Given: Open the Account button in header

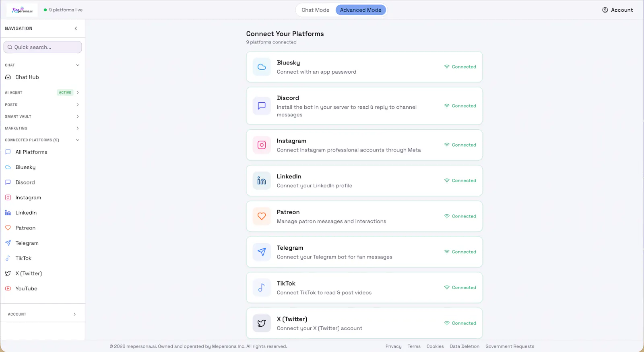Looking at the screenshot, I should tap(617, 10).
